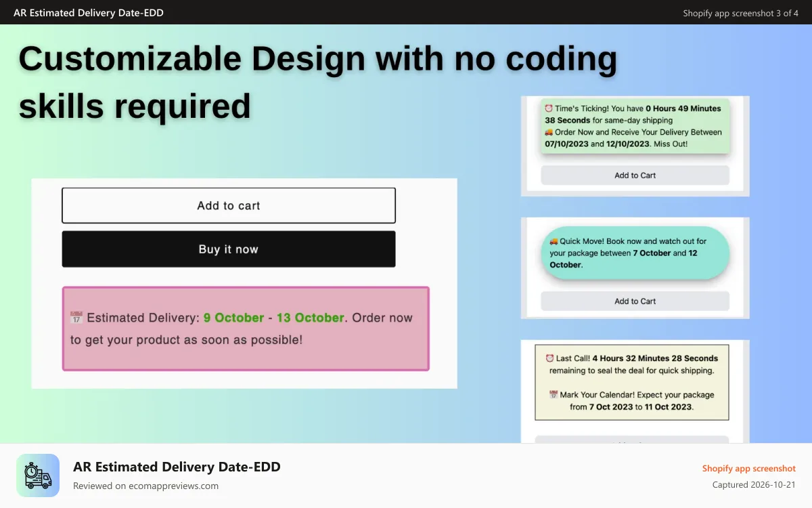
Task: Click the yellow 'Last Call!' message box
Action: tap(632, 383)
